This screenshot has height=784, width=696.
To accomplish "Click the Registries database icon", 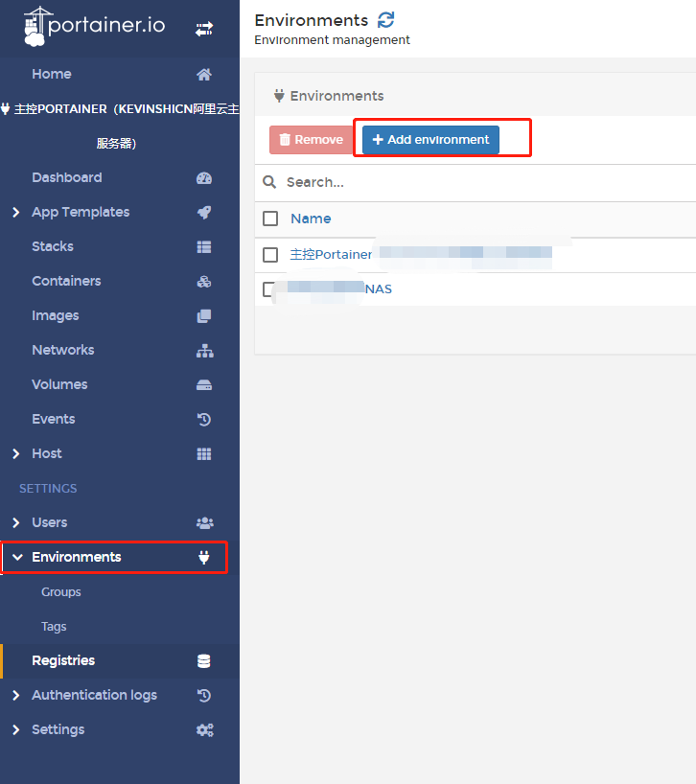I will 204,661.
